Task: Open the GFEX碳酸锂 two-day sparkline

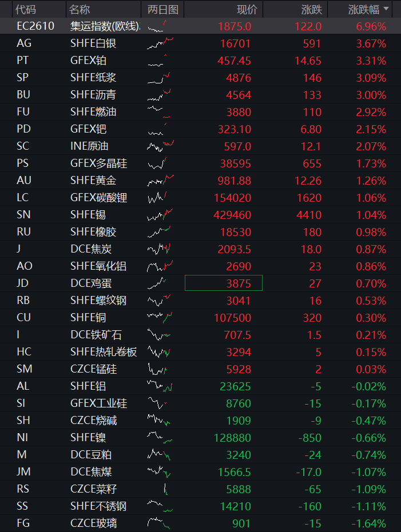Action: pos(157,198)
